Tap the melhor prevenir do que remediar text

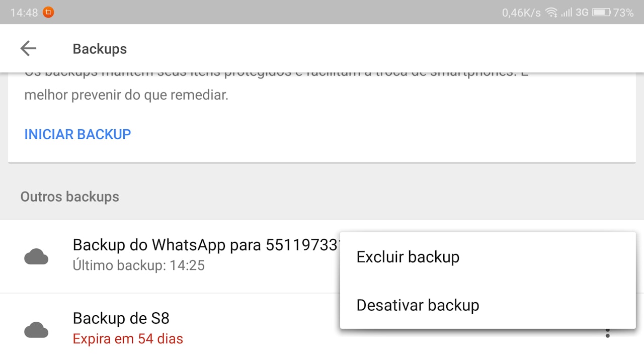pos(126,95)
